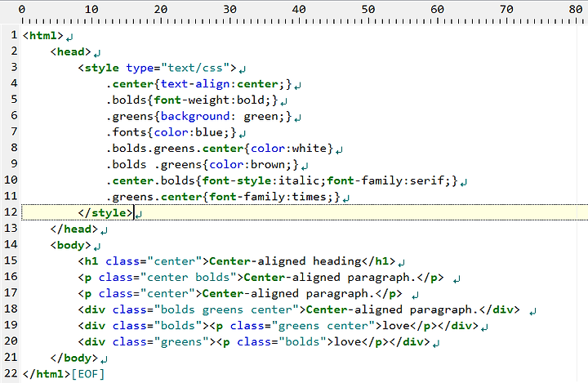
Task: Place cursor at closing style tag
Action: (105, 213)
